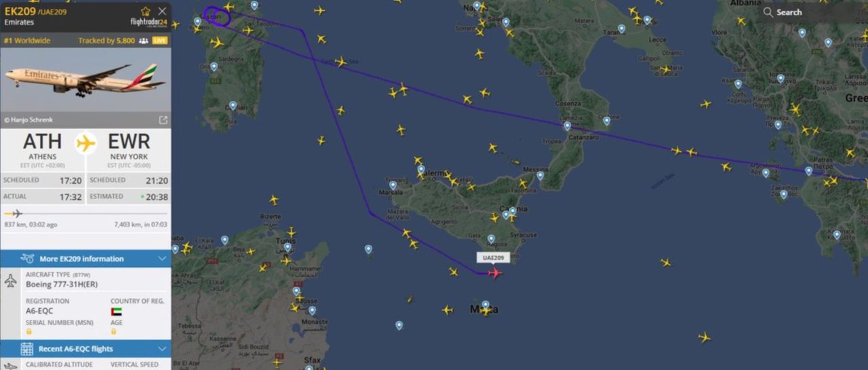Expand the Recent A6-EQC flights section

point(162,349)
